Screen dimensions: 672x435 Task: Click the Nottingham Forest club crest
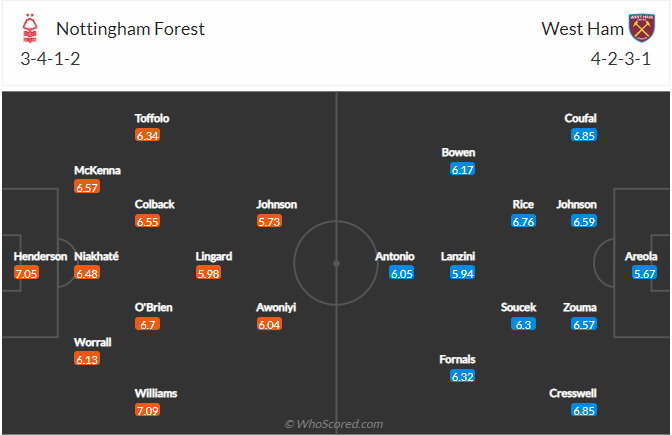pos(32,29)
